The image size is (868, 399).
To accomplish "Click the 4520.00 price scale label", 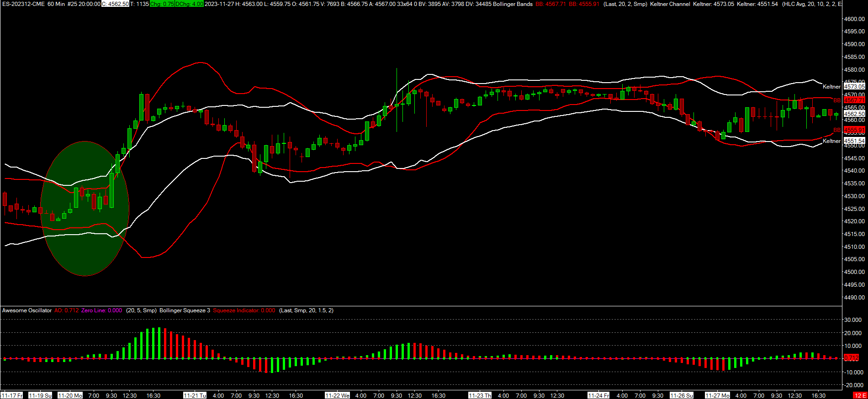I will coord(854,221).
